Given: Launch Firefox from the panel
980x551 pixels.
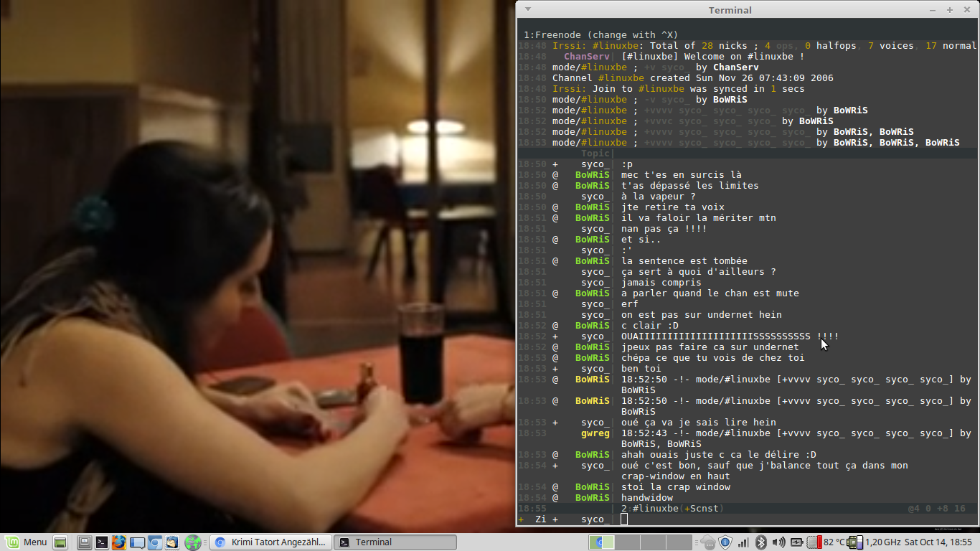Looking at the screenshot, I should [x=119, y=542].
